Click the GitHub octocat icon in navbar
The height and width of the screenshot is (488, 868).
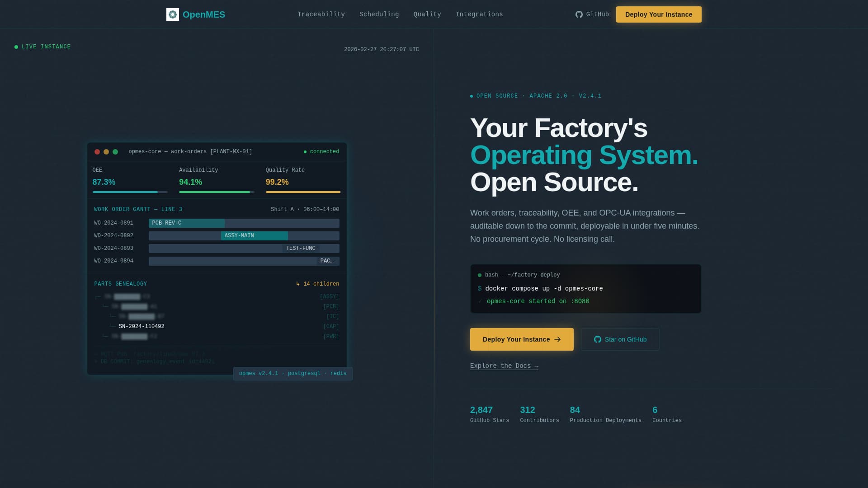(579, 14)
